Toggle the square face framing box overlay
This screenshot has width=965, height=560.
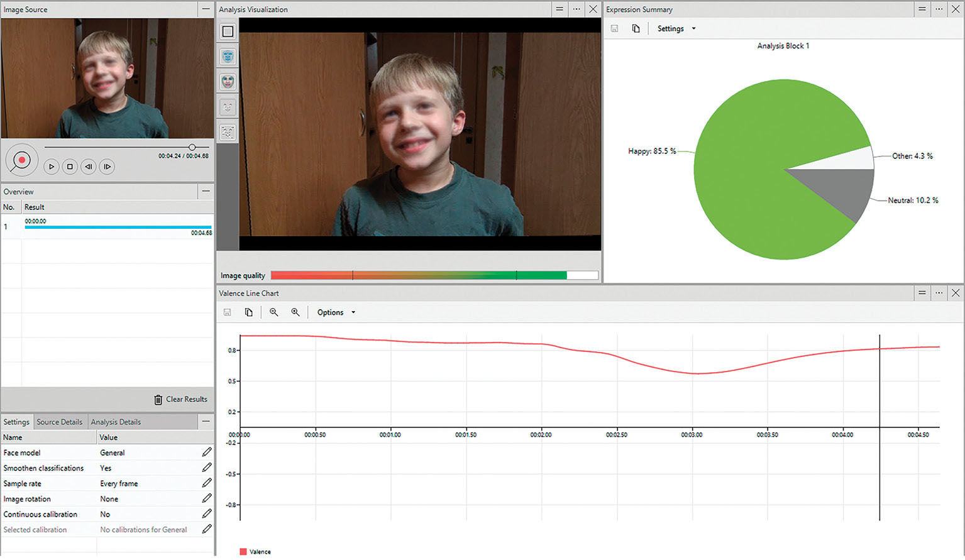tap(228, 31)
